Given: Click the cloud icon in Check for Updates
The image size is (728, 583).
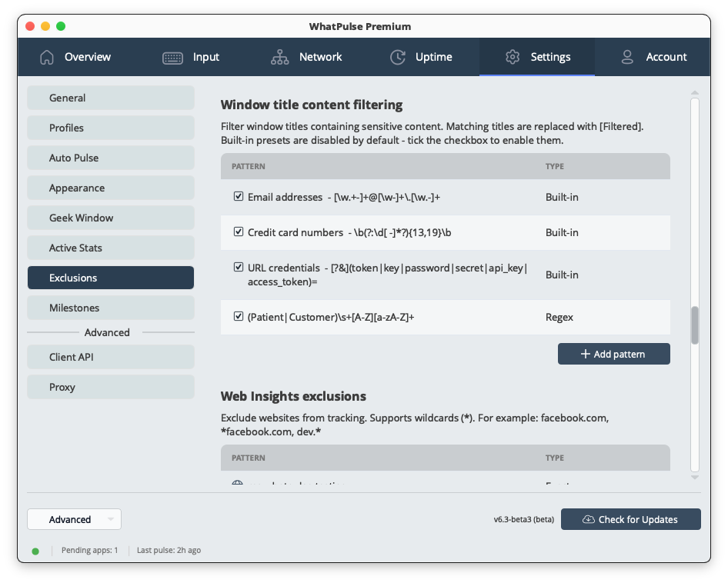Looking at the screenshot, I should pyautogui.click(x=588, y=519).
